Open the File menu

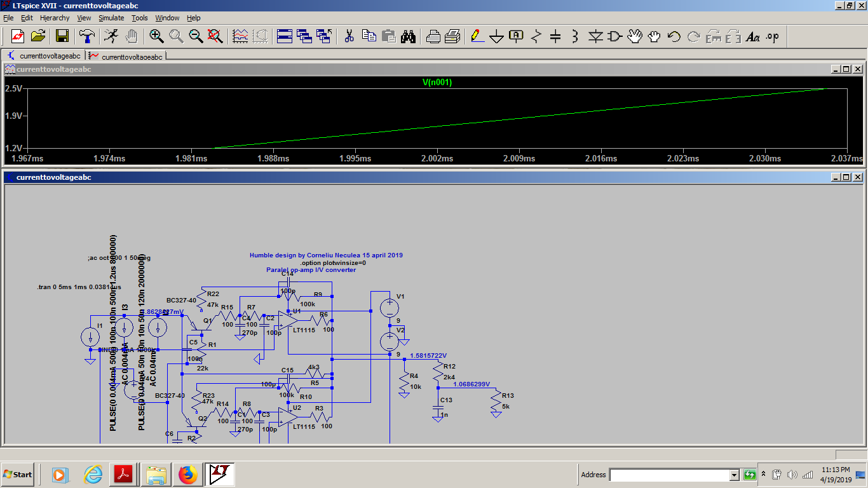(8, 18)
